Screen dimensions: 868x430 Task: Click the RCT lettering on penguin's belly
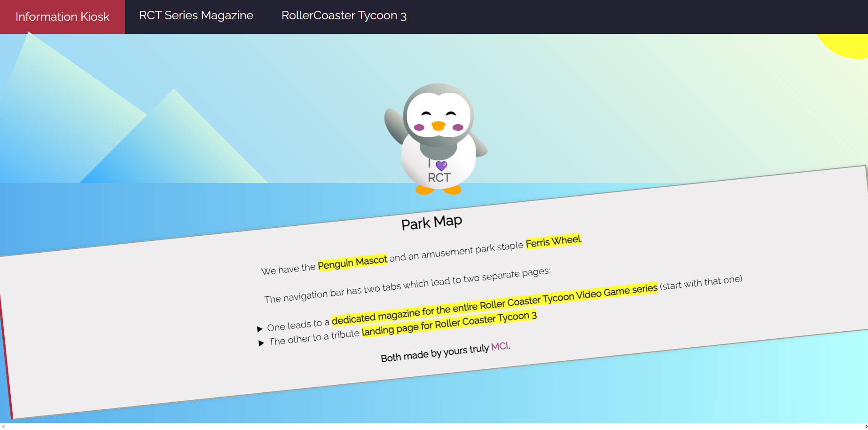(x=439, y=178)
